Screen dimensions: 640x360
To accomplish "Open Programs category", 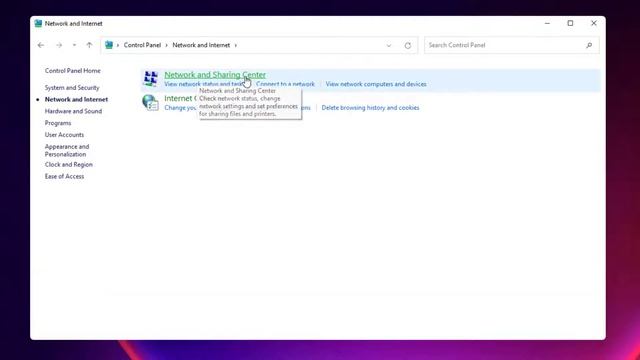I will 58,123.
